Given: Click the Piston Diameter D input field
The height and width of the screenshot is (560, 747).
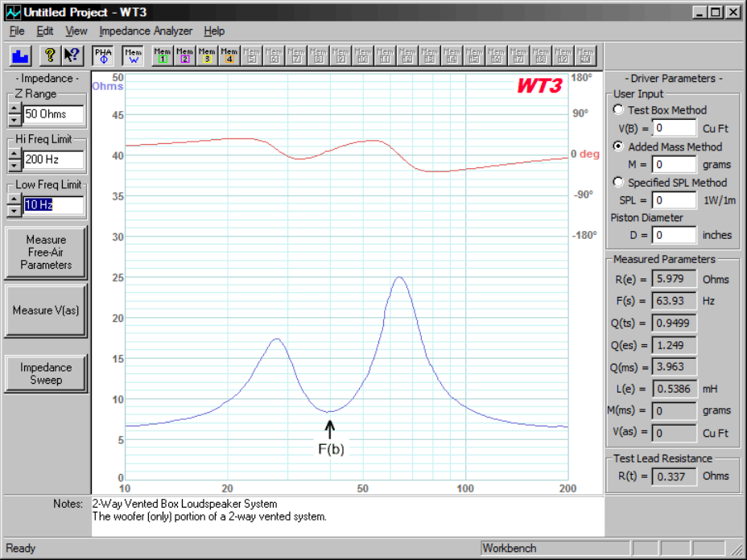Looking at the screenshot, I should [x=674, y=235].
